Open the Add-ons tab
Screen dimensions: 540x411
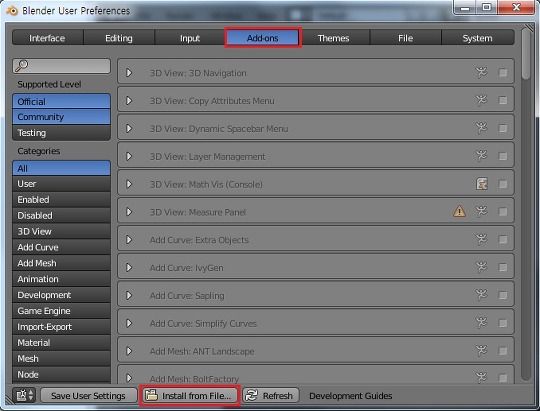[263, 38]
